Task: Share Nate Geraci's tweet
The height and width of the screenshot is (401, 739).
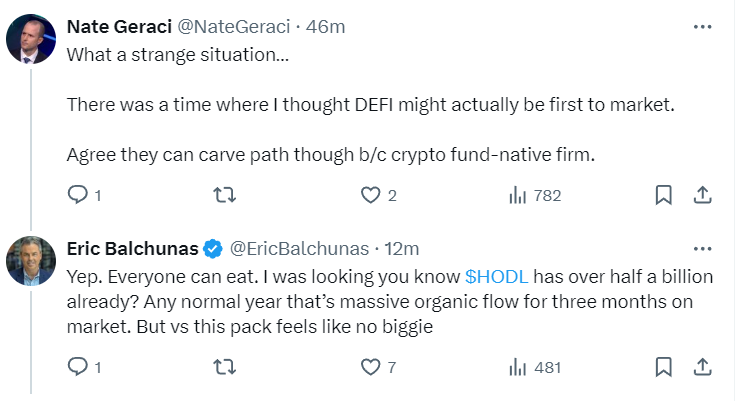Action: pos(702,196)
